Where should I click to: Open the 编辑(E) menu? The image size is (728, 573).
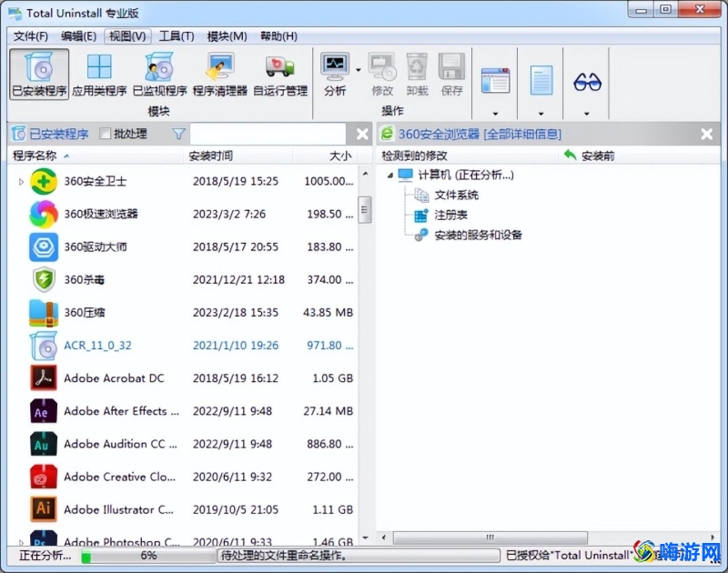tap(79, 36)
